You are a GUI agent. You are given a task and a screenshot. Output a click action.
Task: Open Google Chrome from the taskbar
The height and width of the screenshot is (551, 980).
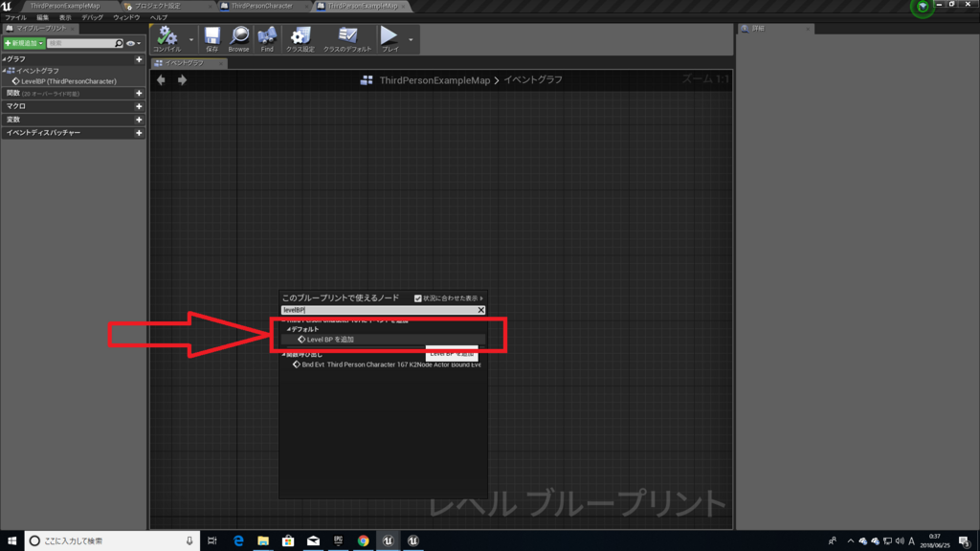363,541
